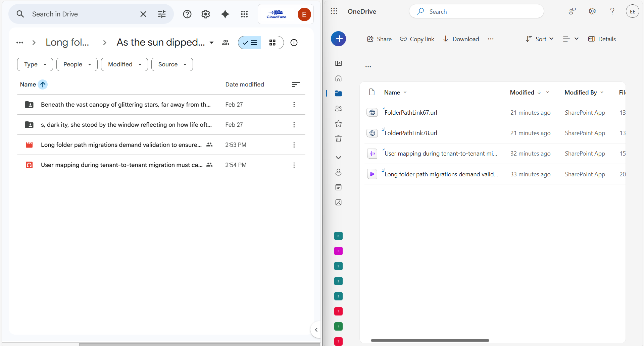644x346 pixels.
Task: Go to OneDrive Home
Action: click(x=338, y=78)
